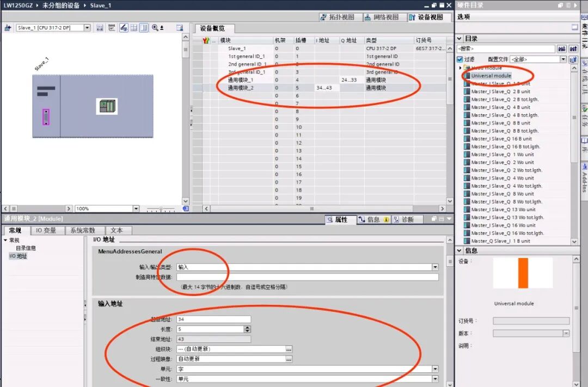Select the DP interface port on Slave_1

(x=46, y=117)
